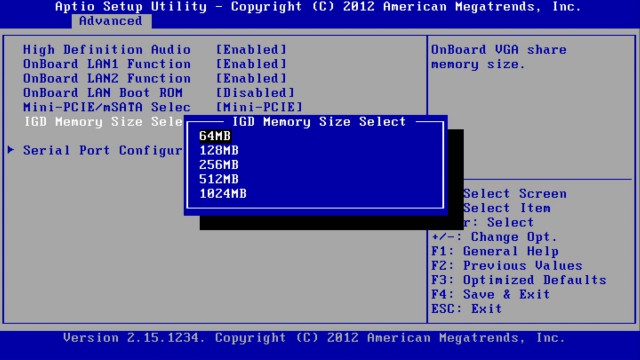Screen dimensions: 640x360
Task: Click the Version 2.15.1234 footer text
Action: pos(314,338)
